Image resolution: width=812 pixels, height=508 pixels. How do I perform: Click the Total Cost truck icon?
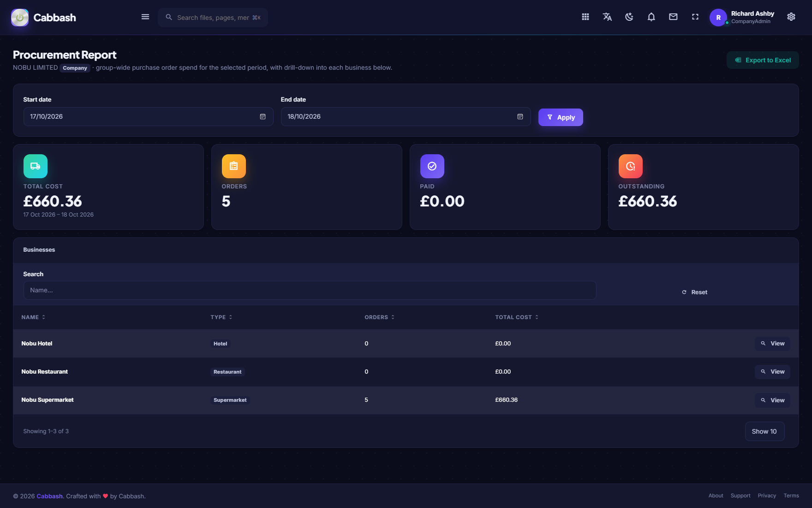point(36,166)
